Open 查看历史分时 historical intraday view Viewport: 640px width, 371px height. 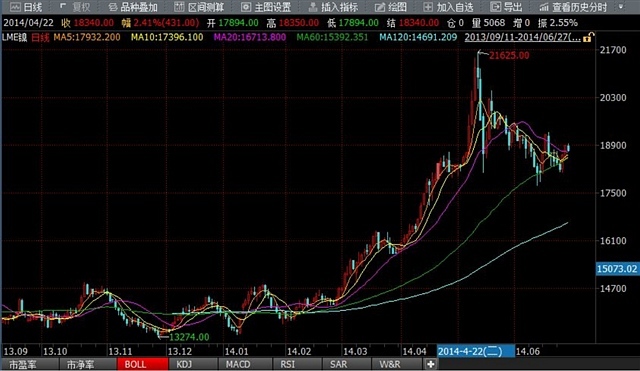coord(573,7)
